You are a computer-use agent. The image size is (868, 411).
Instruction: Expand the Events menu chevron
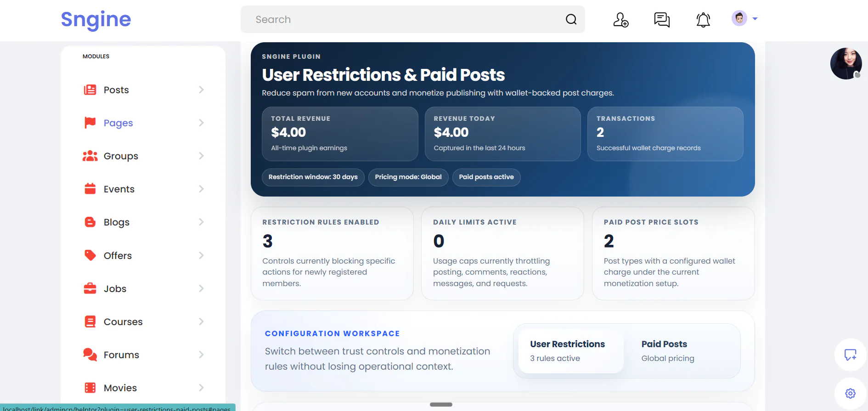click(x=201, y=189)
